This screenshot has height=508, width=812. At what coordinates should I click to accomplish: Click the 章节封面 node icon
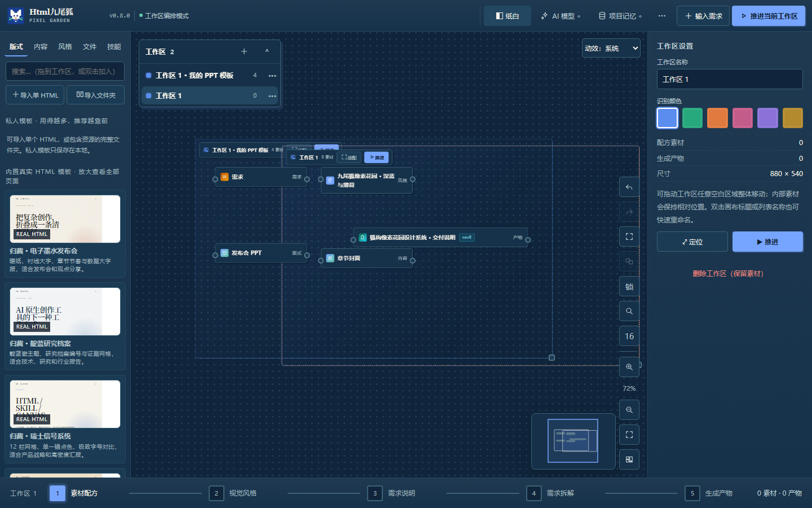[x=330, y=259]
